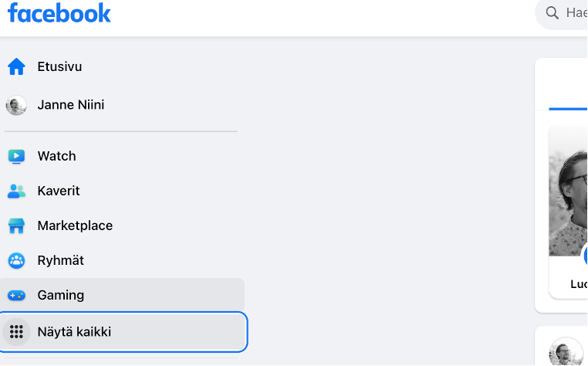Open Janne Niini profile avatar
The height and width of the screenshot is (366, 588).
[16, 105]
